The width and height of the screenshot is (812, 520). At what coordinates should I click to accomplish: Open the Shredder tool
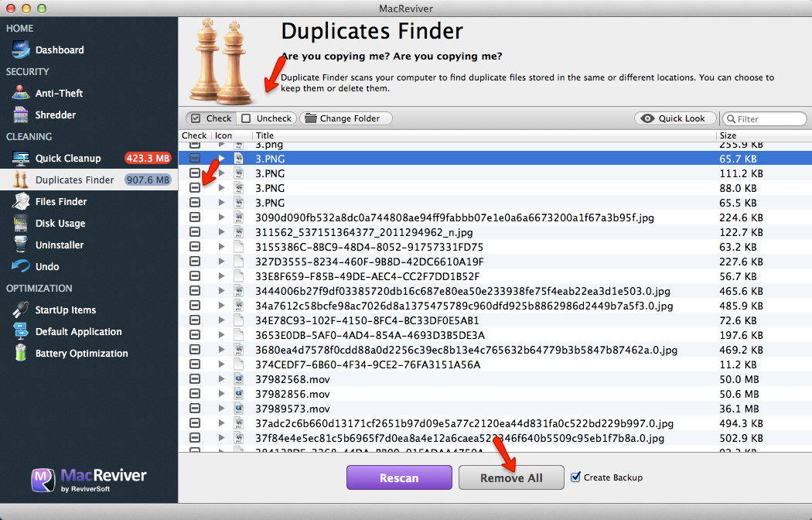pos(21,115)
